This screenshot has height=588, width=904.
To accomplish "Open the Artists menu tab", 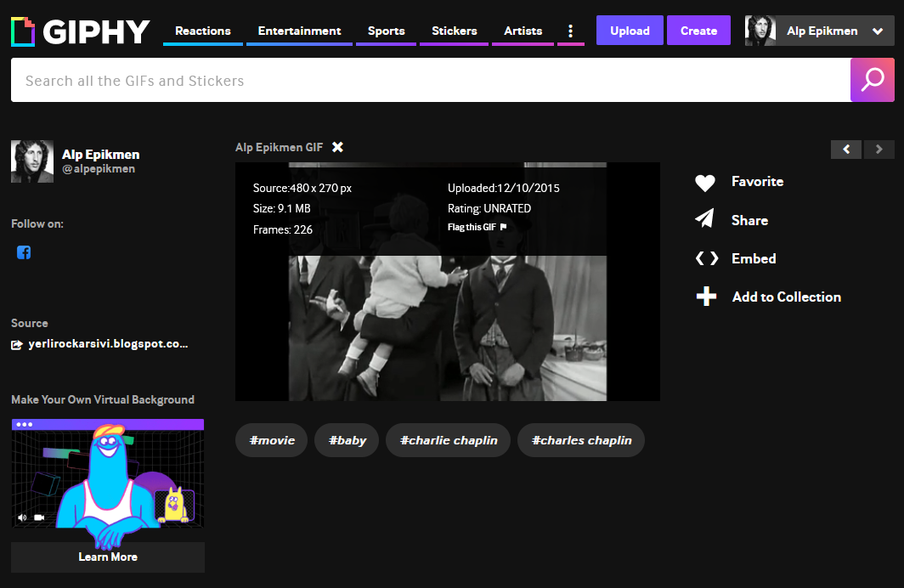I will [x=523, y=31].
